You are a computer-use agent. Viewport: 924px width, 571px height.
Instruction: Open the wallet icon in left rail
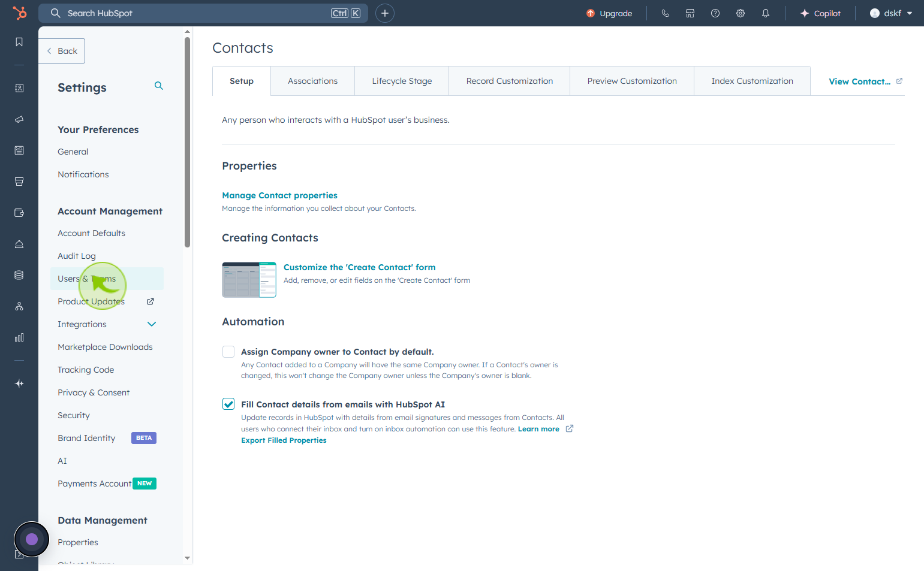19,213
